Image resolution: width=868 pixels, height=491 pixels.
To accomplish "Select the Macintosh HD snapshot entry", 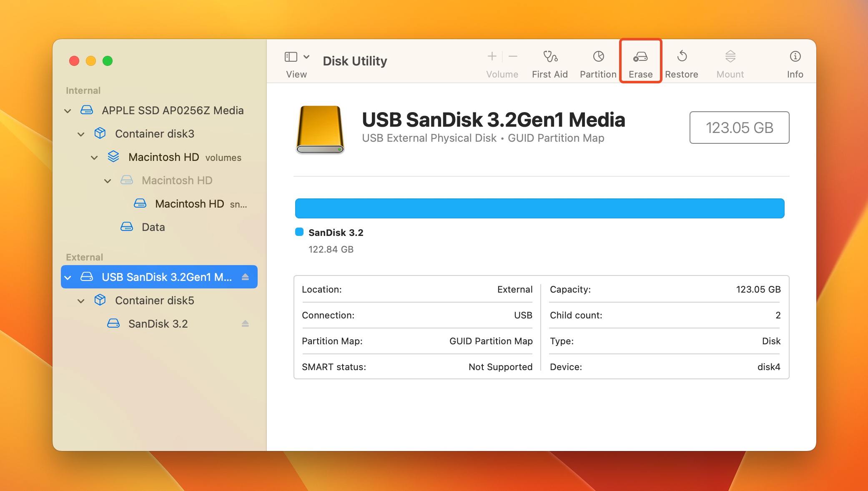I will (x=201, y=204).
